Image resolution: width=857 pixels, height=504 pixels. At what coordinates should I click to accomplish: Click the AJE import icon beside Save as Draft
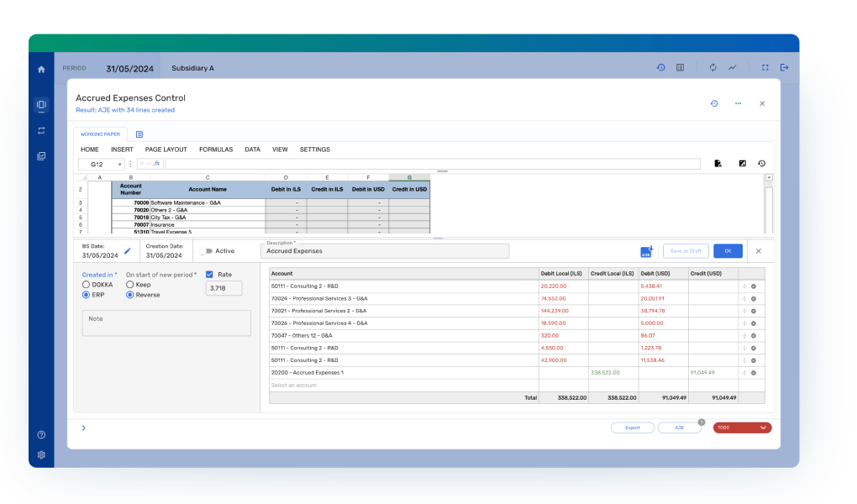pos(646,251)
